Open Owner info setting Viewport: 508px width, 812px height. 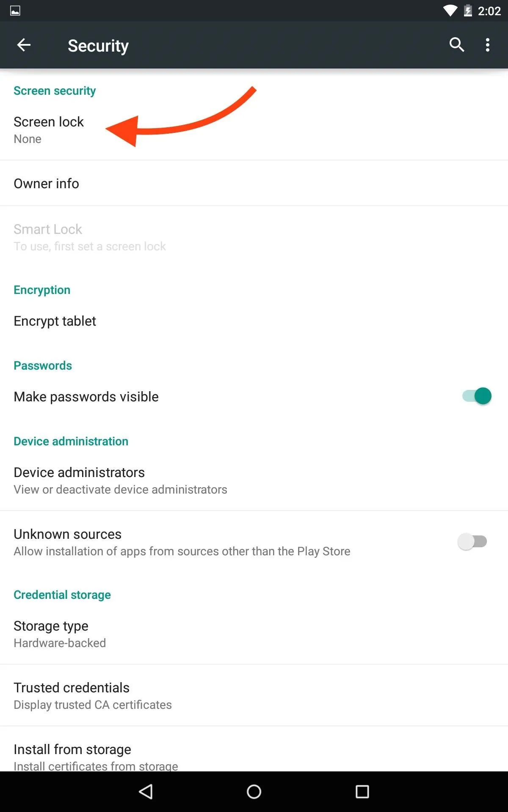[254, 184]
